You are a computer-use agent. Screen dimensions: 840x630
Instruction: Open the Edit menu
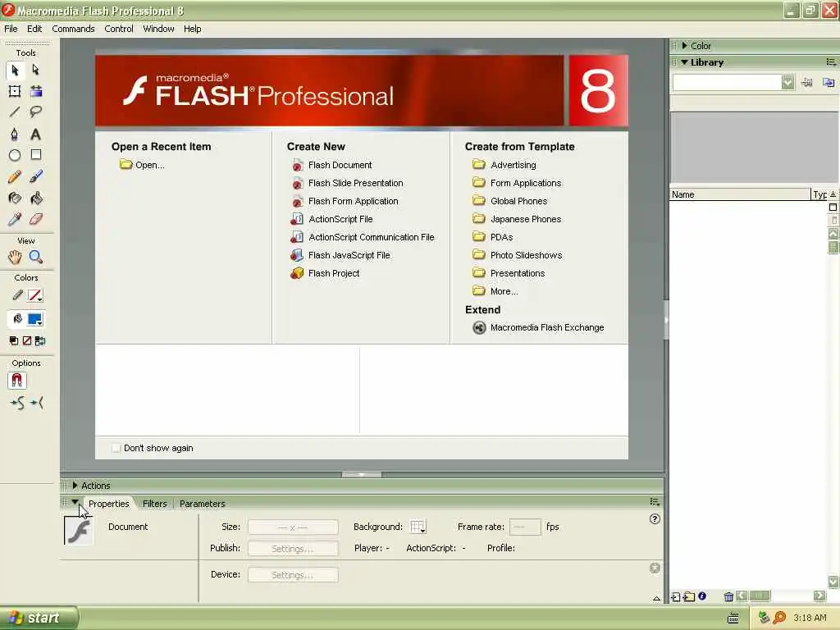(x=34, y=29)
